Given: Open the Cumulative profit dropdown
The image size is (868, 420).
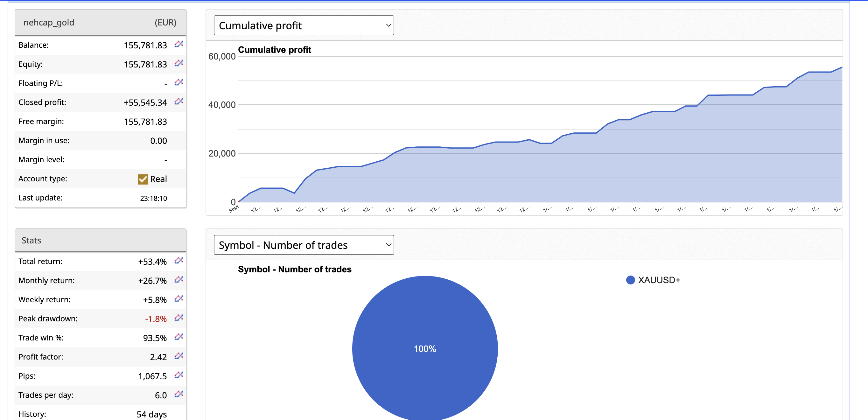Looking at the screenshot, I should (x=303, y=25).
